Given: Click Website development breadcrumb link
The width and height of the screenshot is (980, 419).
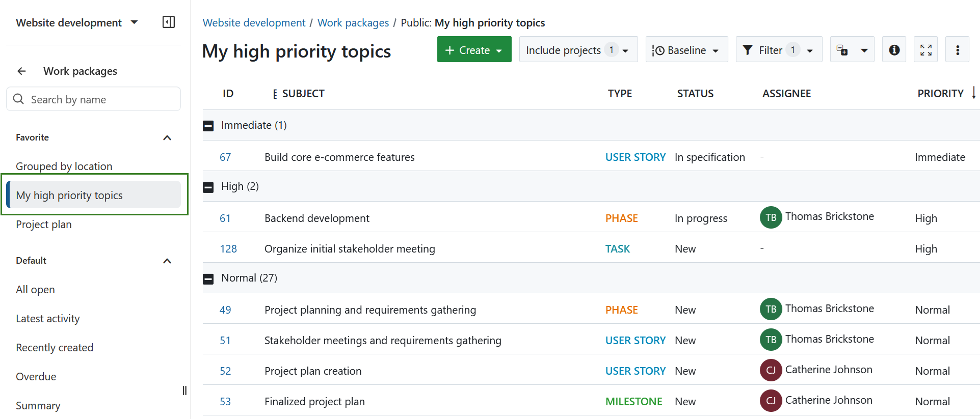Looking at the screenshot, I should click(x=254, y=22).
